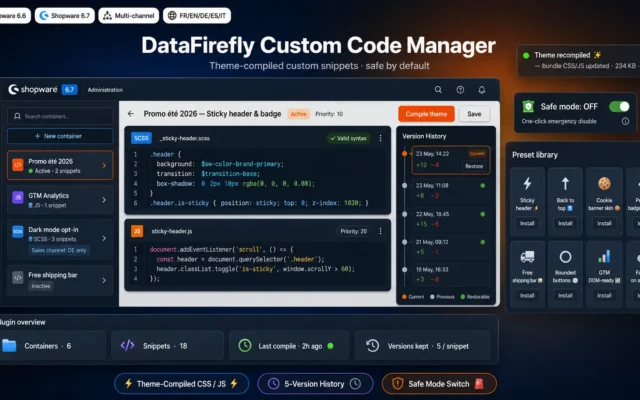Click the Theme recompiled notification
640x400 pixels.
point(578,60)
